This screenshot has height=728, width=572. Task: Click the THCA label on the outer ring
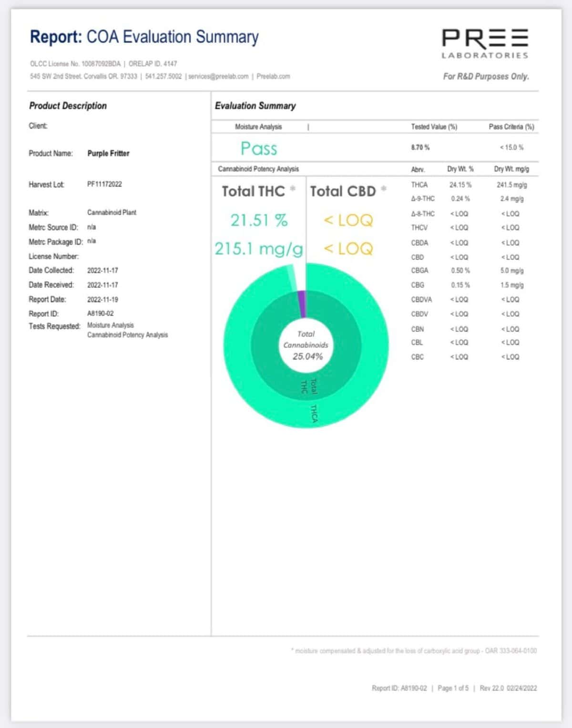pyautogui.click(x=314, y=413)
